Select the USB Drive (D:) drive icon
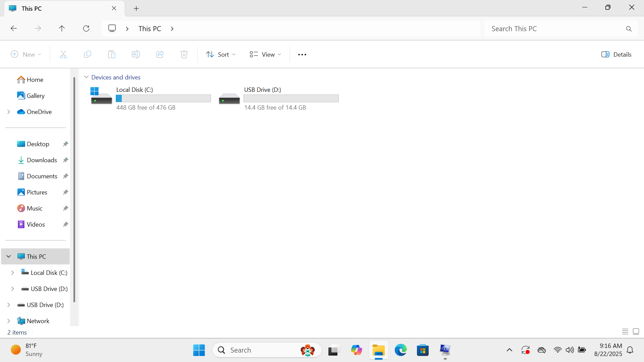 (x=229, y=99)
